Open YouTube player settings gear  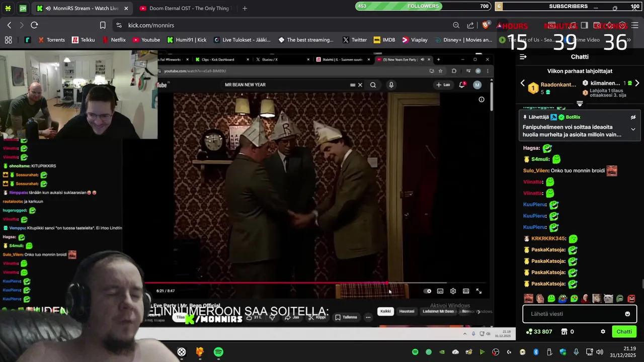tap(453, 291)
